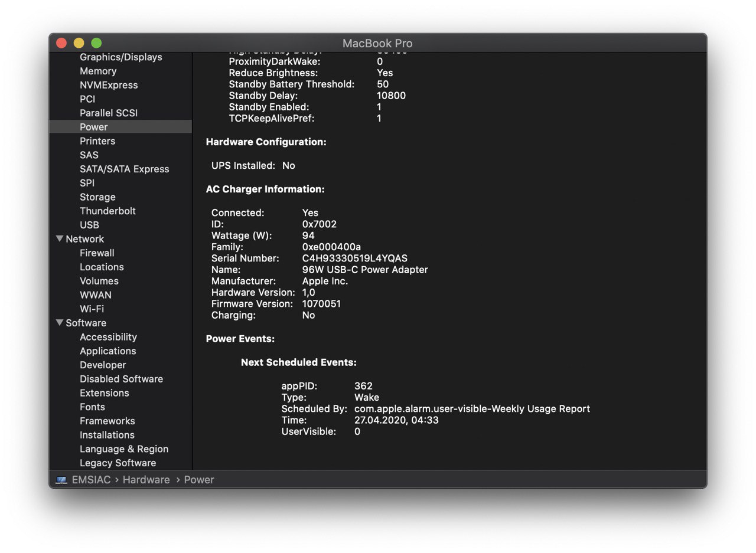The height and width of the screenshot is (553, 756).
Task: Click serial number C4H93330519L4YQAS
Action: tap(355, 258)
